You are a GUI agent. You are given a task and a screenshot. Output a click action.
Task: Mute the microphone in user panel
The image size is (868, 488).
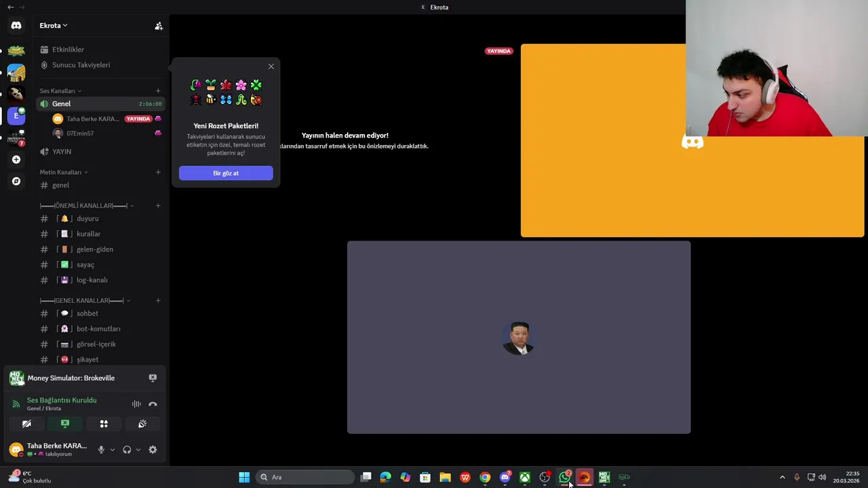coord(101,449)
